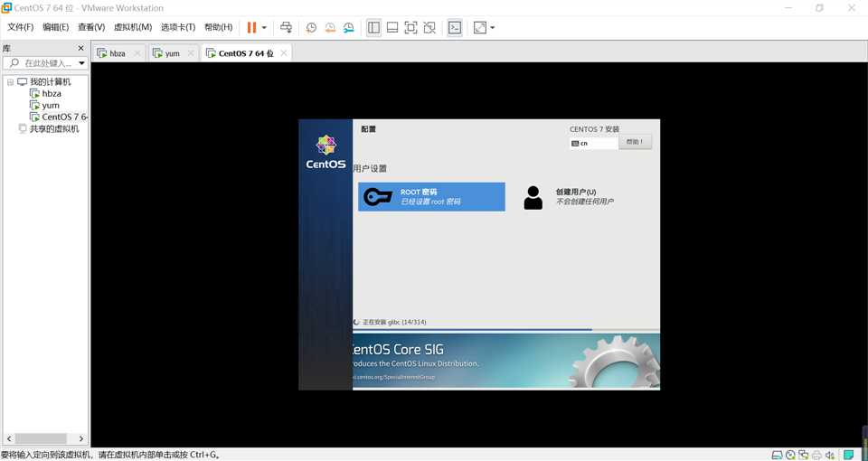Click the sound card status icon
This screenshot has height=461, width=868.
tap(830, 455)
